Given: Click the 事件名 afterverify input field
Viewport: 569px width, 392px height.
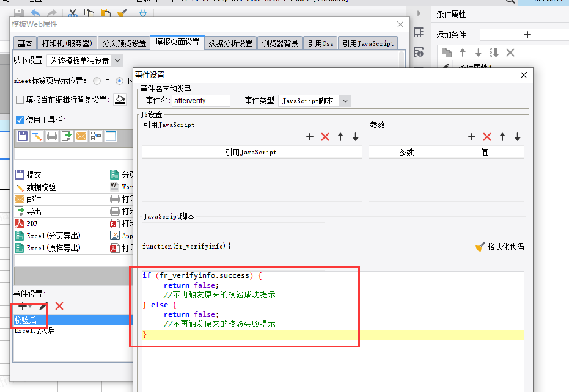Looking at the screenshot, I should [201, 101].
